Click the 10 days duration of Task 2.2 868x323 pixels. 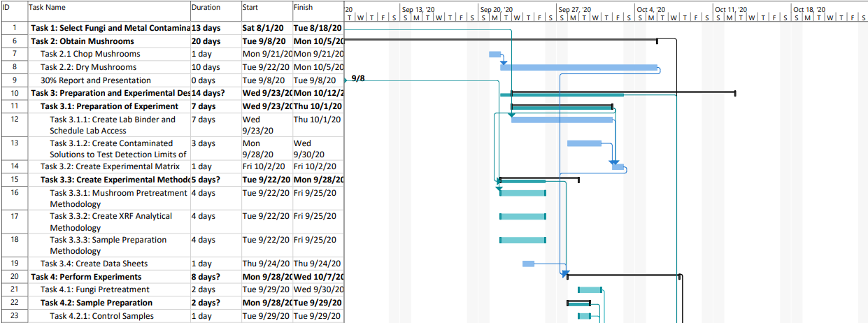coord(215,67)
